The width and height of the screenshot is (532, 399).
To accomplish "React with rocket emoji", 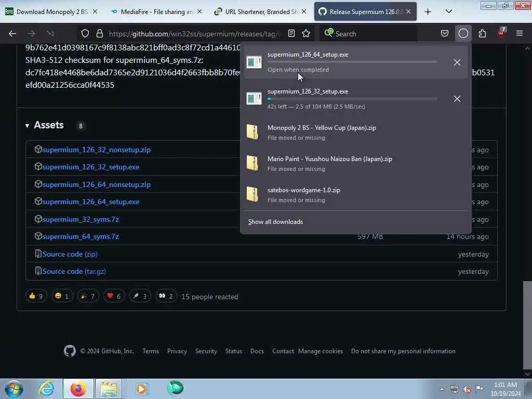I will [x=140, y=296].
